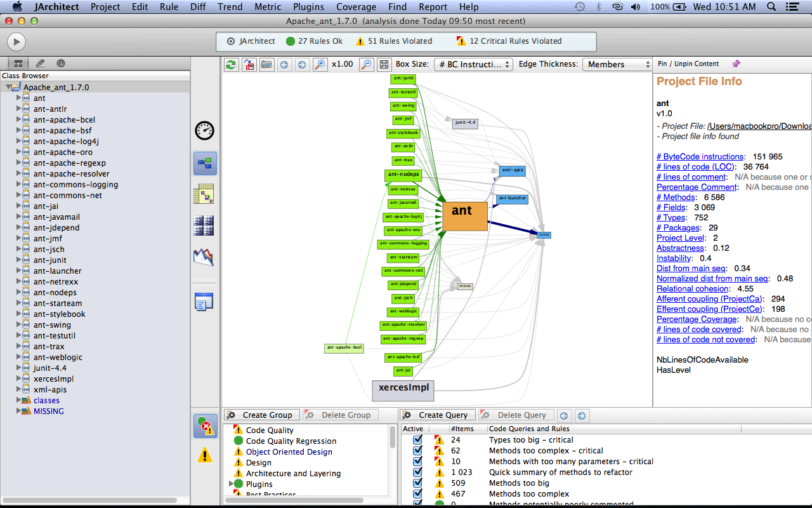Open the Box Size dropdown
812x508 pixels.
click(x=473, y=64)
